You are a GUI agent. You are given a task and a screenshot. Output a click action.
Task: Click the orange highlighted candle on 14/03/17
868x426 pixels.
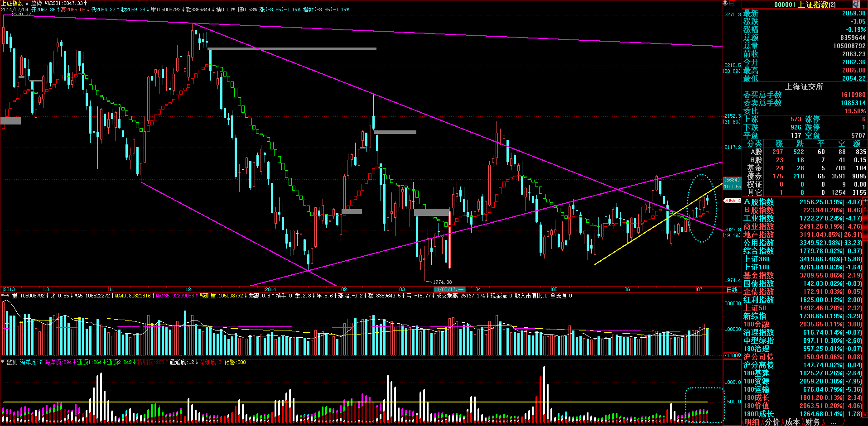pyautogui.click(x=449, y=240)
